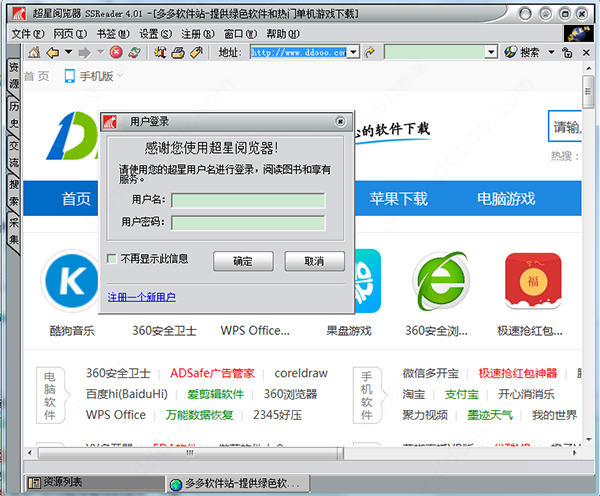The width and height of the screenshot is (600, 496).
Task: Open the 窗口 menu
Action: pyautogui.click(x=240, y=34)
